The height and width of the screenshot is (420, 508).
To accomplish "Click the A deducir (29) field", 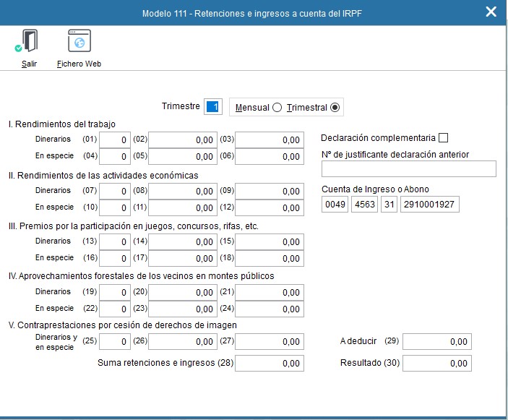I will click(x=437, y=342).
